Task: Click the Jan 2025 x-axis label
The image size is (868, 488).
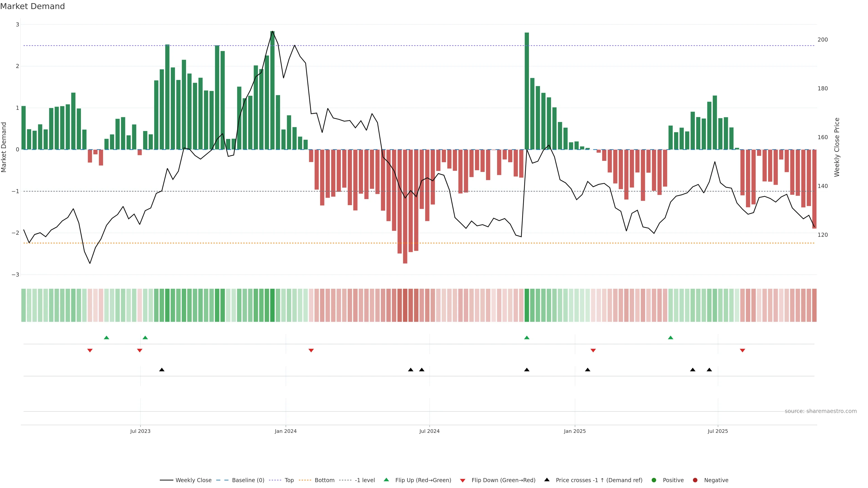Action: pyautogui.click(x=575, y=431)
